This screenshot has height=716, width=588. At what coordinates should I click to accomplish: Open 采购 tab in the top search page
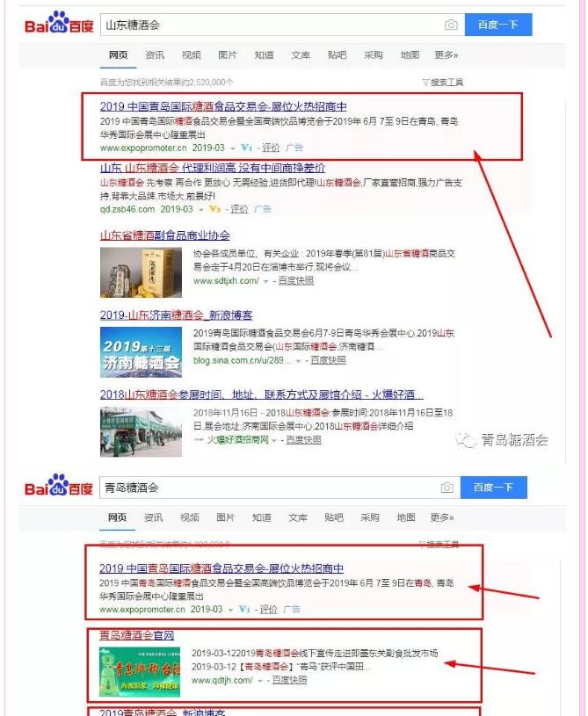pyautogui.click(x=374, y=54)
